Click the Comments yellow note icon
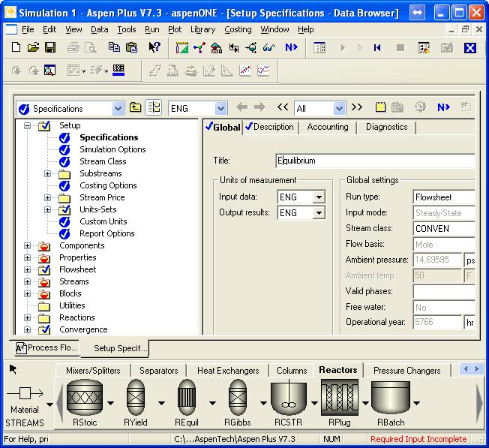Viewport: 489px width, 448px height. (380, 107)
